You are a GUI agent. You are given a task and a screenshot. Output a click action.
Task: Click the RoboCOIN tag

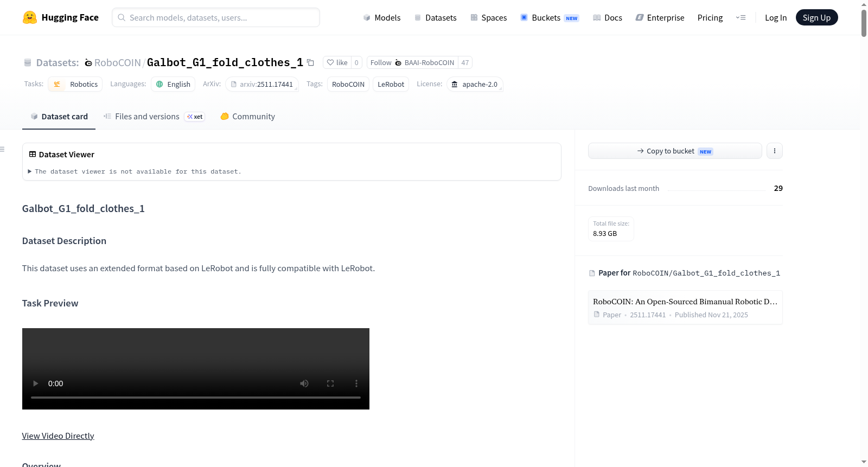(348, 84)
